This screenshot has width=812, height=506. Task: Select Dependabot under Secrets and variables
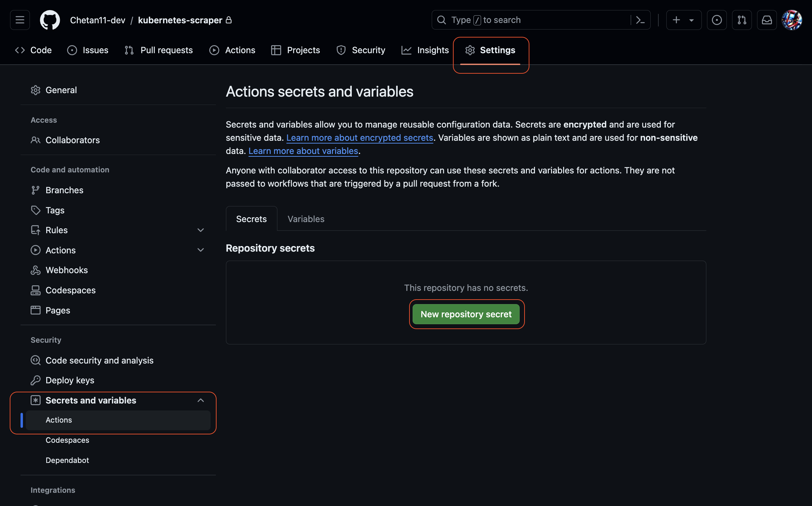[x=67, y=460]
